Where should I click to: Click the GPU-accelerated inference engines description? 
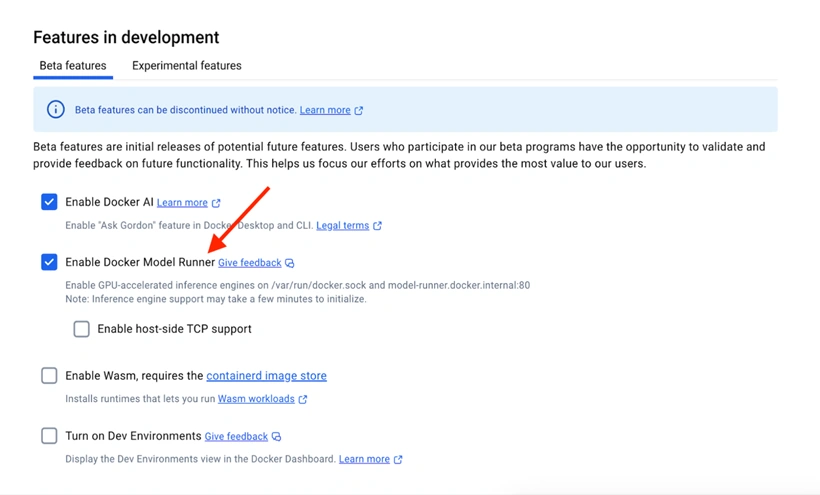point(298,285)
